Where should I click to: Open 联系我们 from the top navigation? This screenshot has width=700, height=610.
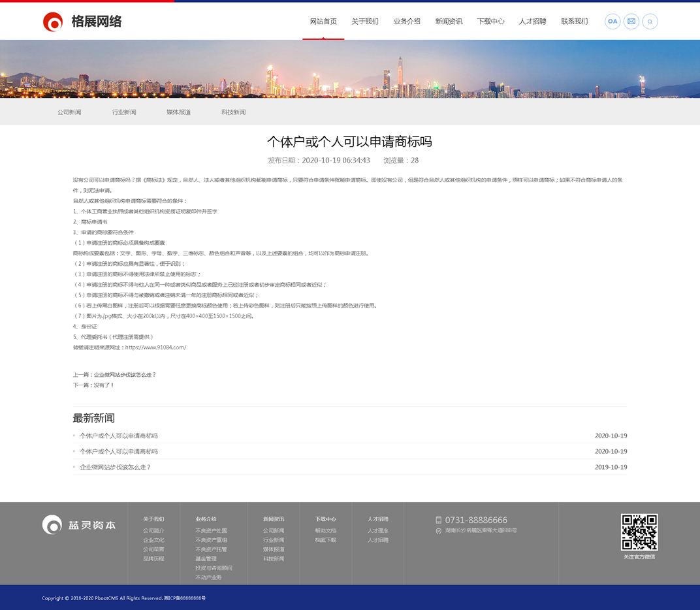click(x=574, y=22)
